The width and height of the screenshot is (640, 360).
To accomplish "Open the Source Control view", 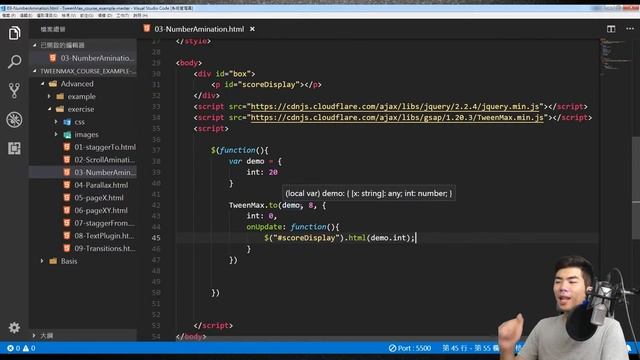I will point(14,91).
